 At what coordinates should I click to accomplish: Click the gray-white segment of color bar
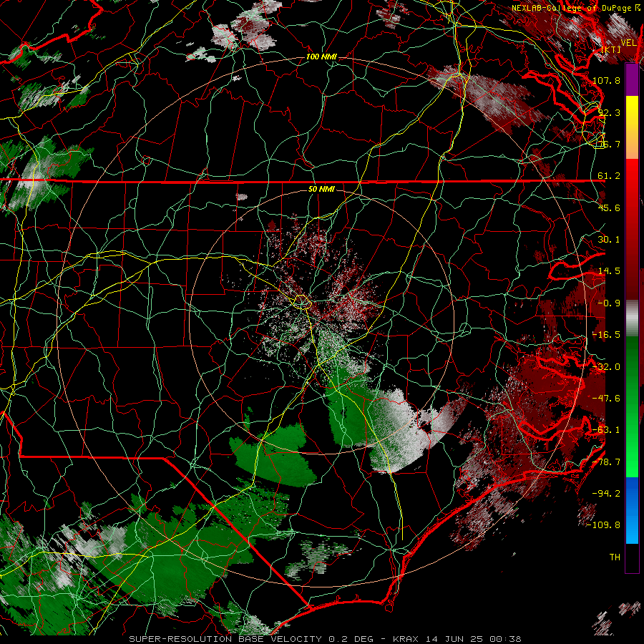coord(632,318)
